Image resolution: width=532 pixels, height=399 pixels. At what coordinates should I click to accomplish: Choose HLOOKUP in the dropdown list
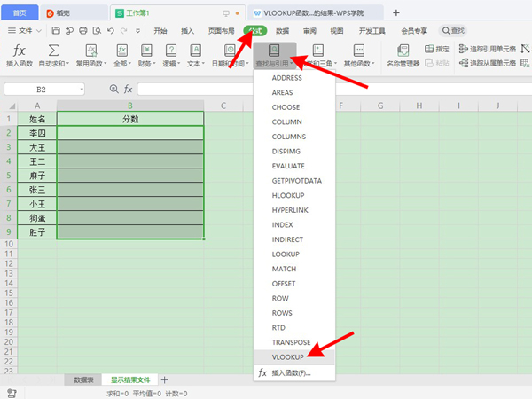[x=289, y=195]
